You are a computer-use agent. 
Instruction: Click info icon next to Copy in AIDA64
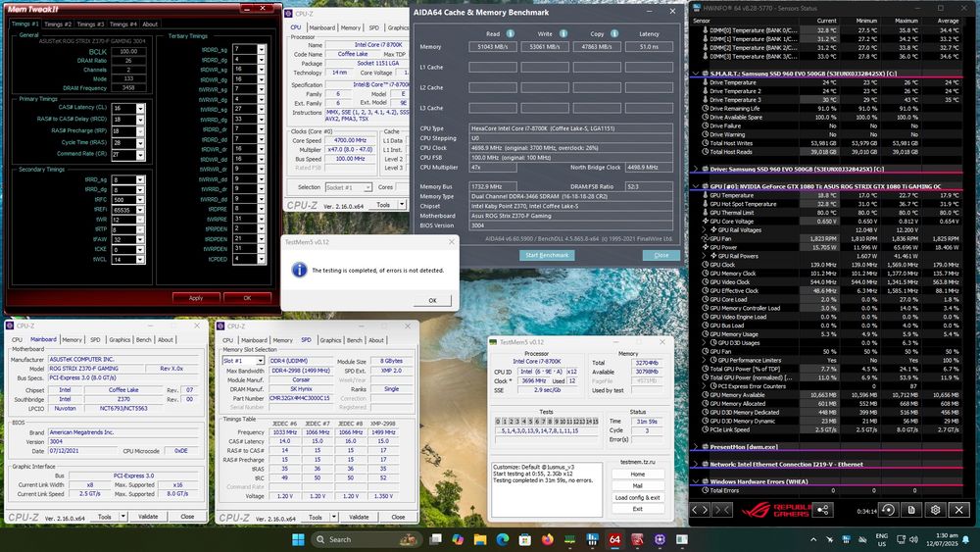coord(614,33)
